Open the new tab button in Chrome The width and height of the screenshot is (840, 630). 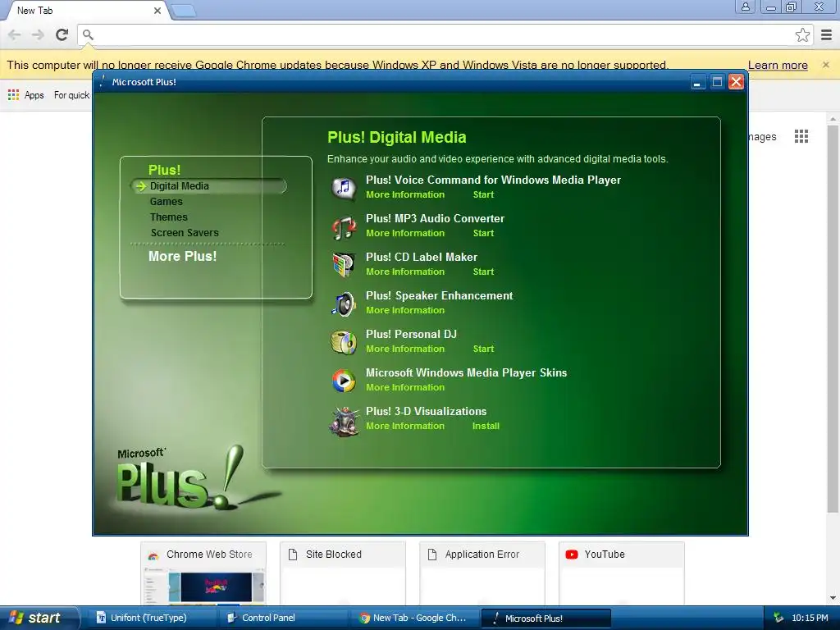coord(183,11)
